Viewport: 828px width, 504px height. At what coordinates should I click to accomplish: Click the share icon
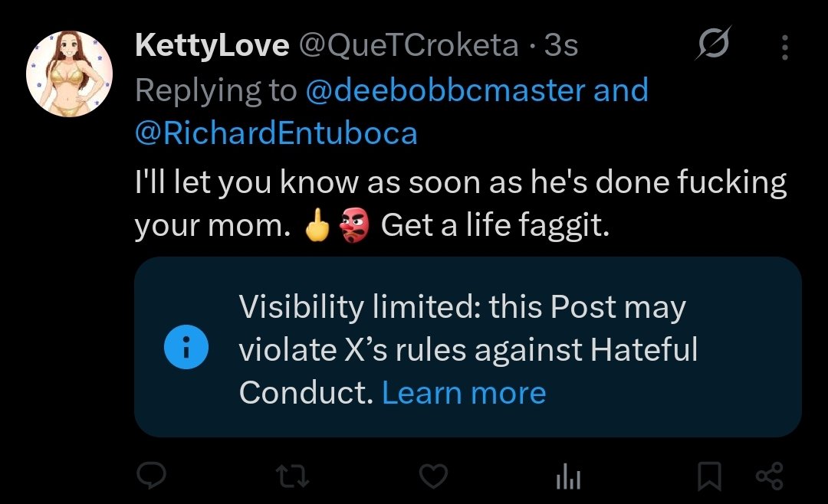(x=770, y=476)
